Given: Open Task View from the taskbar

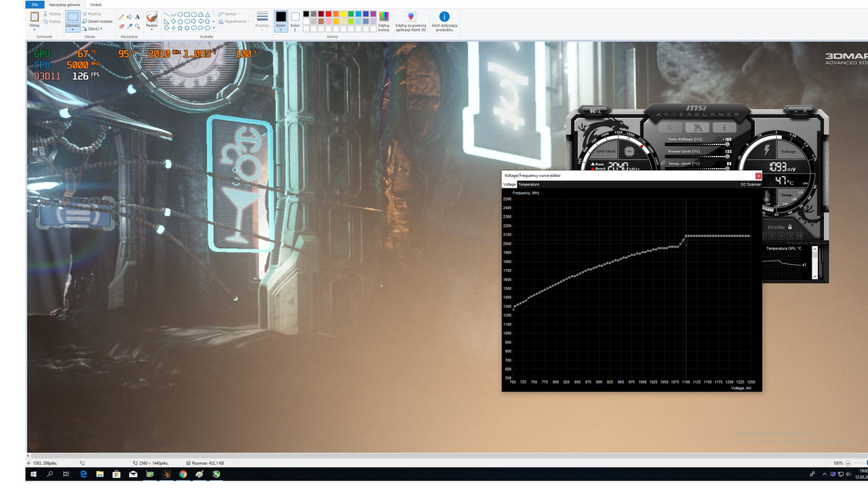Looking at the screenshot, I should point(66,474).
